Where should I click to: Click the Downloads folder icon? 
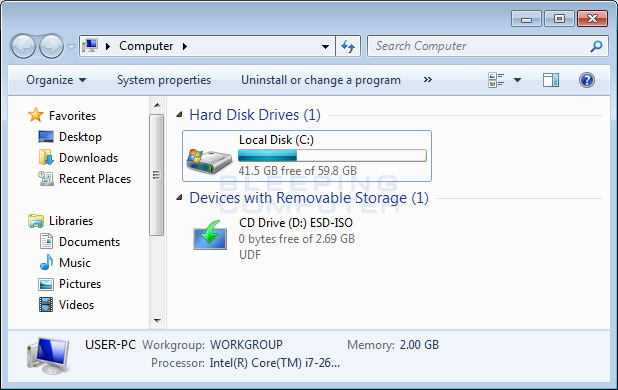click(46, 157)
